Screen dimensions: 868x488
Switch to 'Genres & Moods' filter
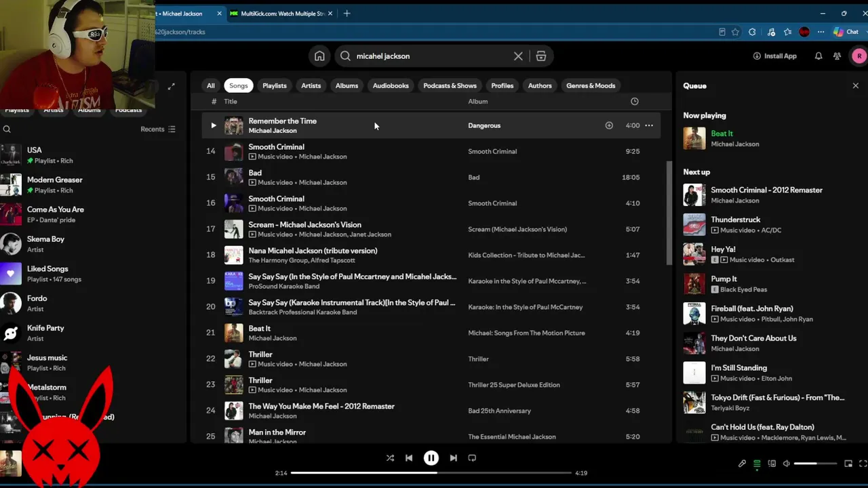(591, 86)
